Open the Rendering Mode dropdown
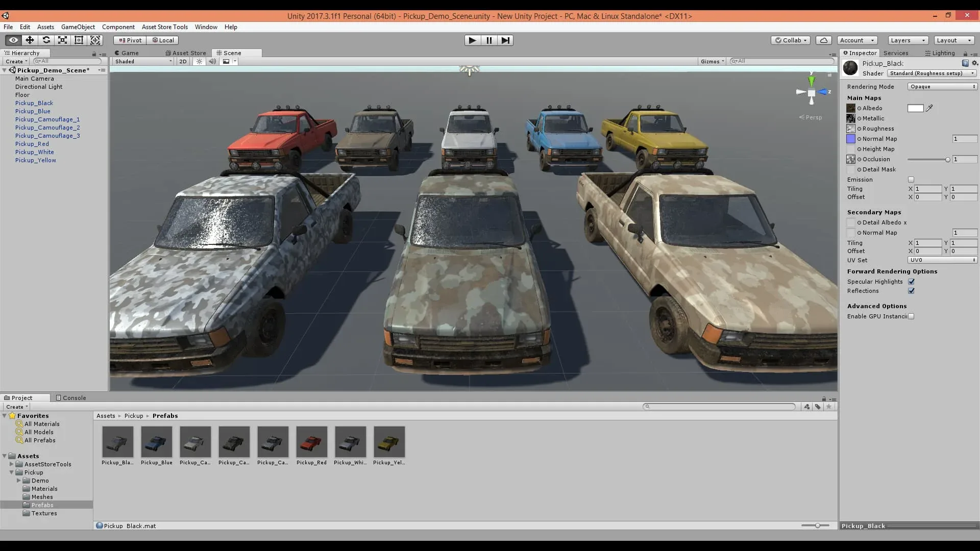The width and height of the screenshot is (980, 551). (x=942, y=86)
